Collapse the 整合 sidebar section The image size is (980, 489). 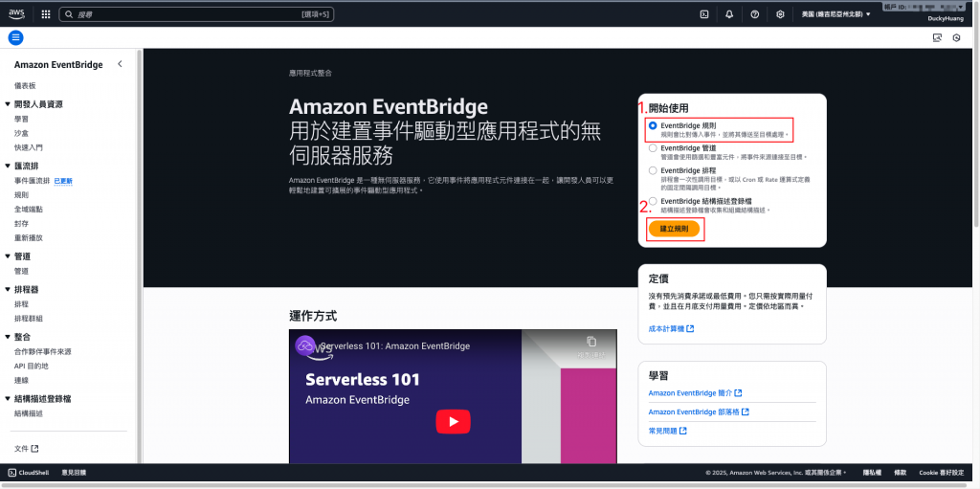click(x=8, y=337)
